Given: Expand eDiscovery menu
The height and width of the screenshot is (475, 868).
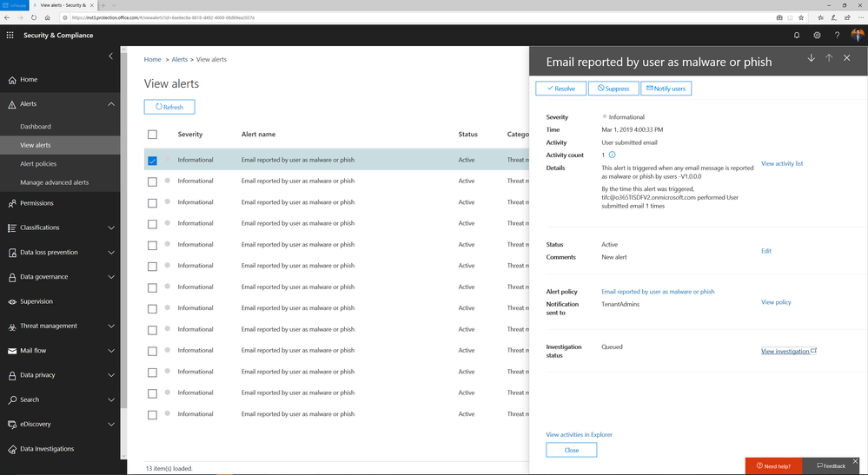Looking at the screenshot, I should 110,424.
